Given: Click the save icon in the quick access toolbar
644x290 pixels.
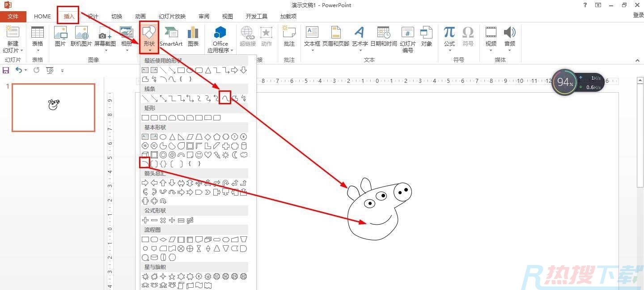Looking at the screenshot, I should click(x=6, y=70).
